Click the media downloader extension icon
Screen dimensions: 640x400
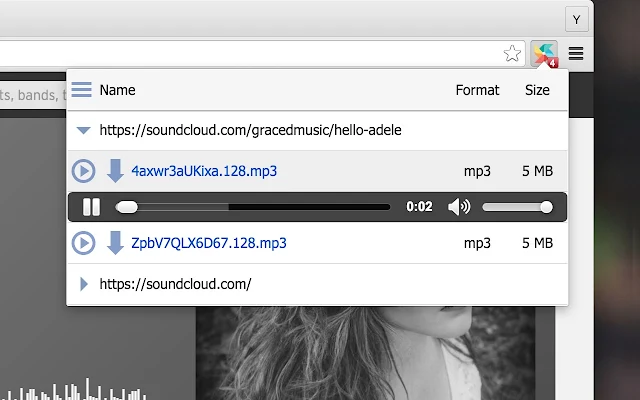[x=544, y=53]
